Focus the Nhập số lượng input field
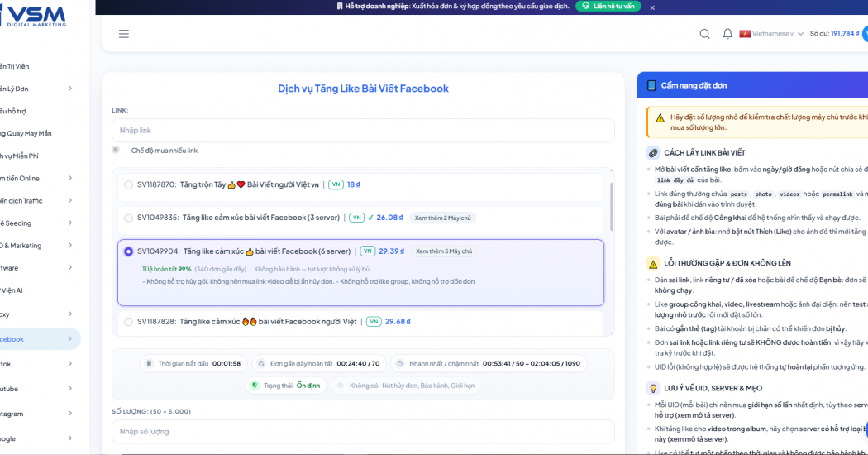This screenshot has width=868, height=455. coord(363,432)
